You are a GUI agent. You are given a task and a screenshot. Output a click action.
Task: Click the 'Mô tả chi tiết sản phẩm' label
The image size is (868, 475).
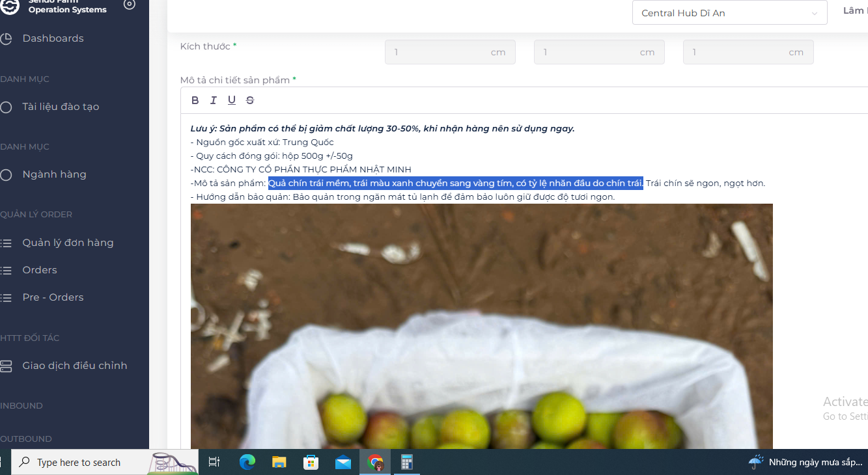pyautogui.click(x=235, y=80)
